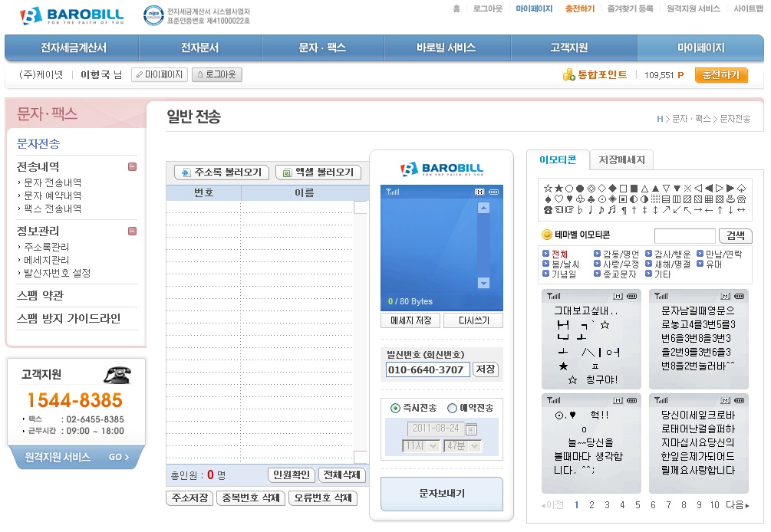771x532 pixels.
Task: Open the 문자 · 팩스 main navigation menu
Action: coord(322,48)
